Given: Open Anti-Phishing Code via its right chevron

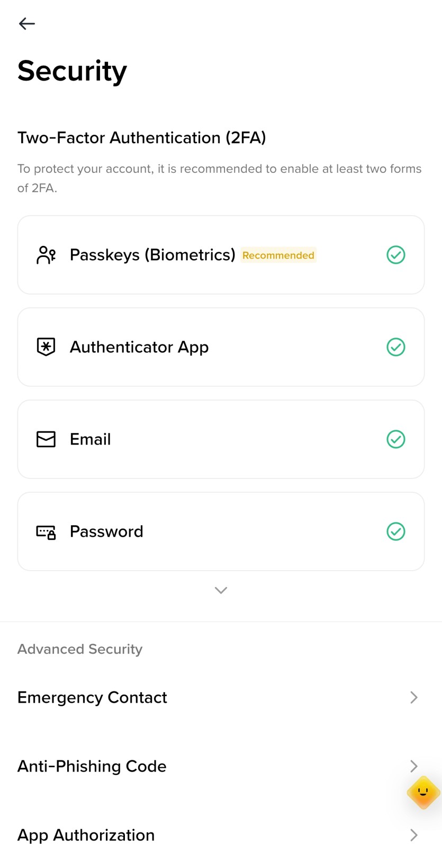Looking at the screenshot, I should coord(414,766).
